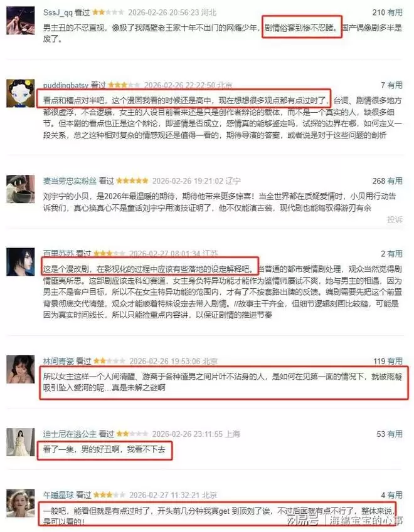Open SssJ_qq user avatar

pyautogui.click(x=20, y=20)
